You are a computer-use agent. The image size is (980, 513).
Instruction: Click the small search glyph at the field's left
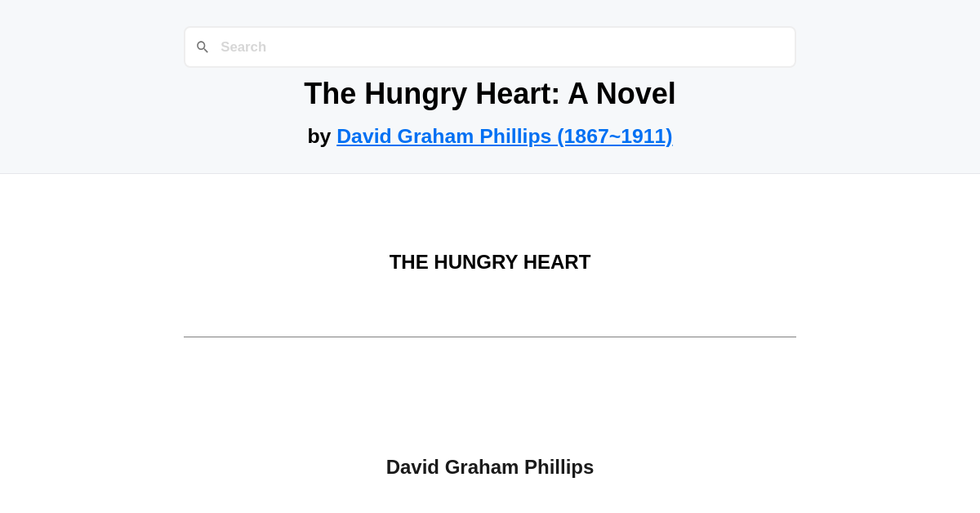pos(203,47)
